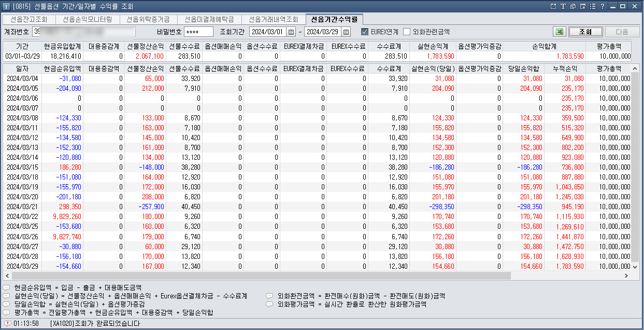The height and width of the screenshot is (330, 644).
Task: Click speech bubble icon beside 현금순유입액 formula
Action: pos(6,287)
